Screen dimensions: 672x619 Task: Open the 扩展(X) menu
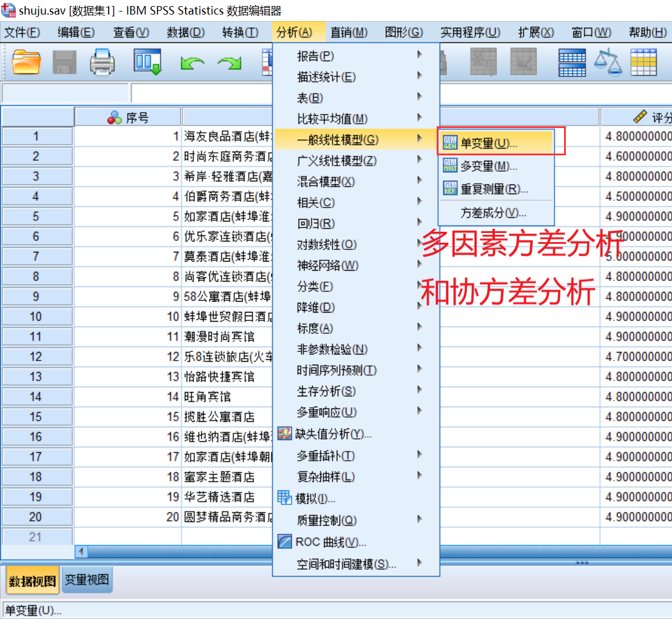click(536, 32)
